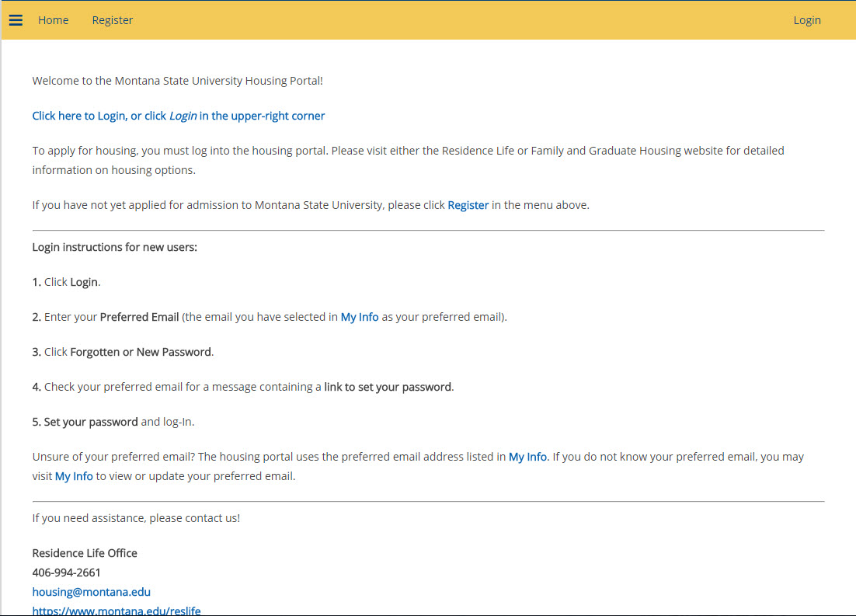Image resolution: width=856 pixels, height=616 pixels.
Task: Go to Home in top navigation
Action: click(53, 20)
